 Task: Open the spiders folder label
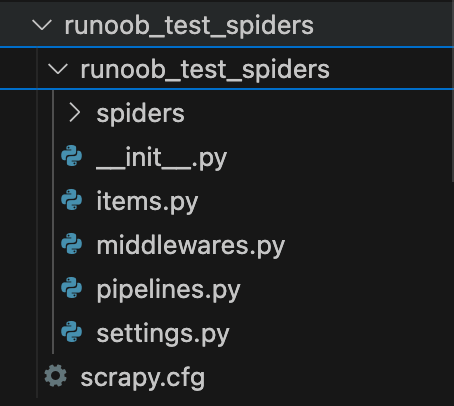pos(140,114)
